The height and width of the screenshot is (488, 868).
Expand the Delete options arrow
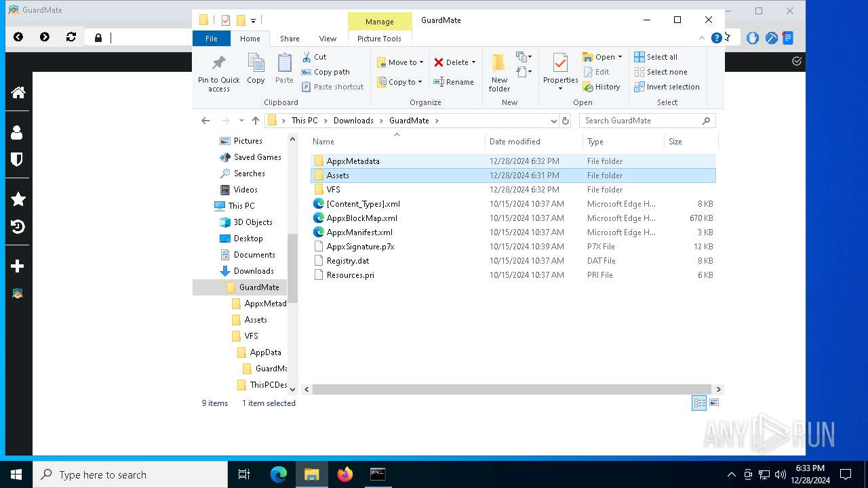[473, 62]
